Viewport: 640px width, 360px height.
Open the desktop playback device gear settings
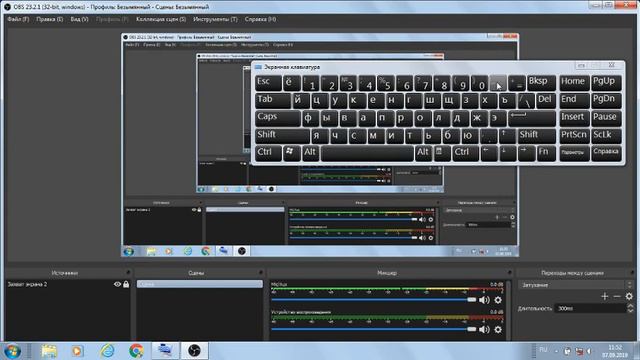(498, 329)
